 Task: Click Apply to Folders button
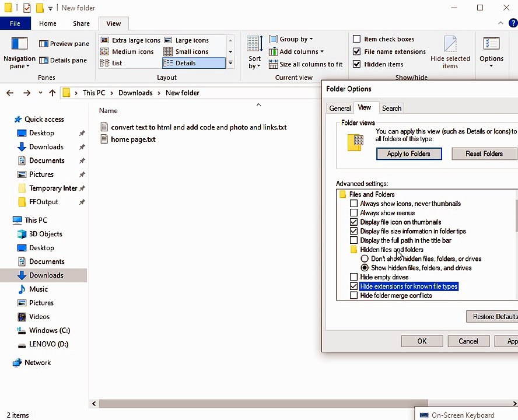point(409,153)
